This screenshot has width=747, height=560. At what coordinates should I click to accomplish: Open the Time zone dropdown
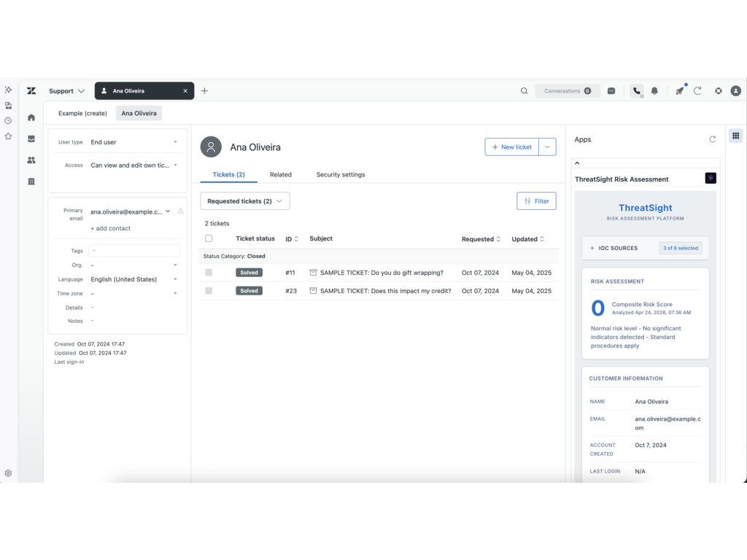point(134,294)
